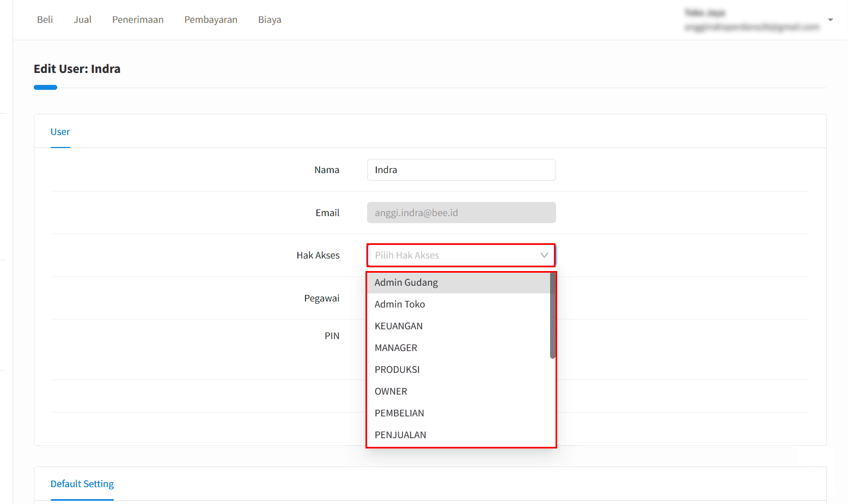Select PEMBELIAN in the role list
Image resolution: width=848 pixels, height=504 pixels.
399,413
